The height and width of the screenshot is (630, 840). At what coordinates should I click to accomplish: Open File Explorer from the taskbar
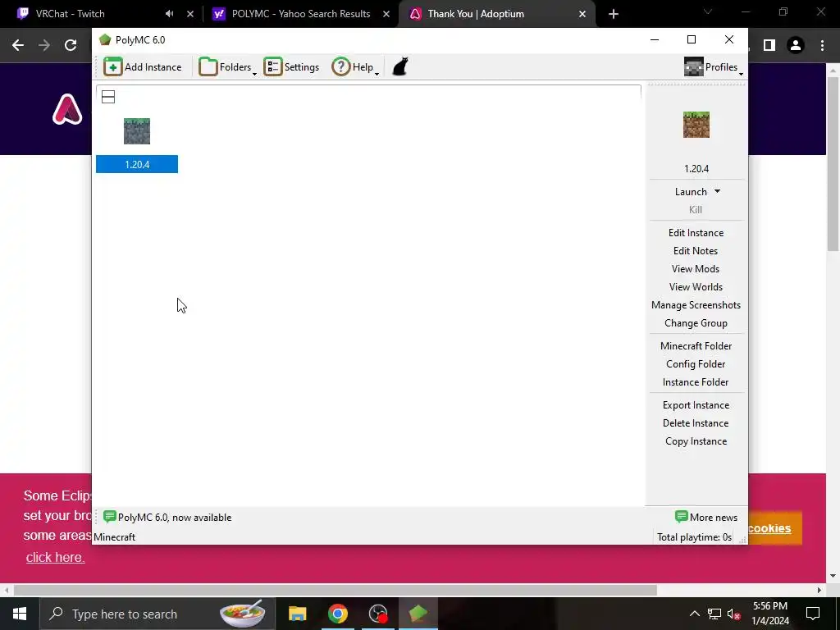coord(297,614)
